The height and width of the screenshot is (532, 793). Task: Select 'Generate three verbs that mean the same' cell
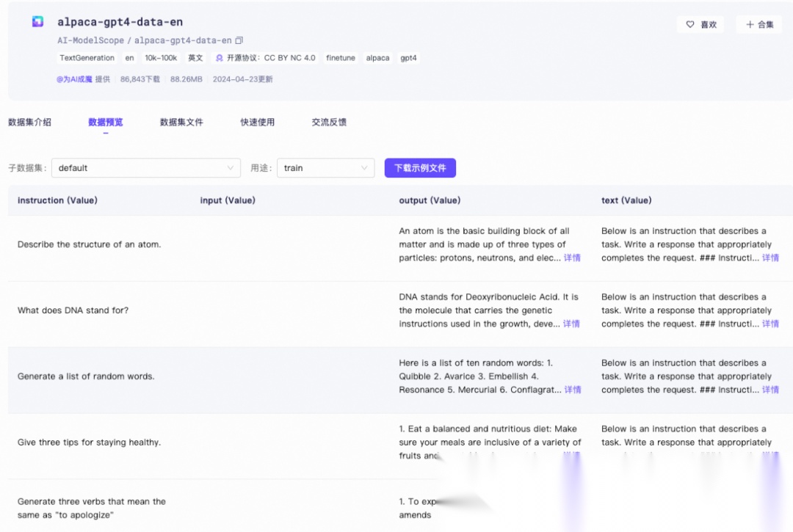[x=92, y=509]
